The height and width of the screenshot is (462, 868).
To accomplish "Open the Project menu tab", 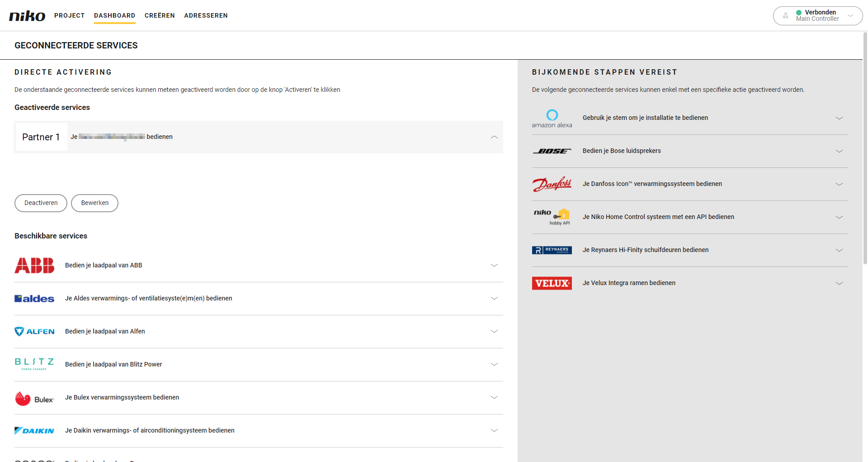I will [69, 15].
